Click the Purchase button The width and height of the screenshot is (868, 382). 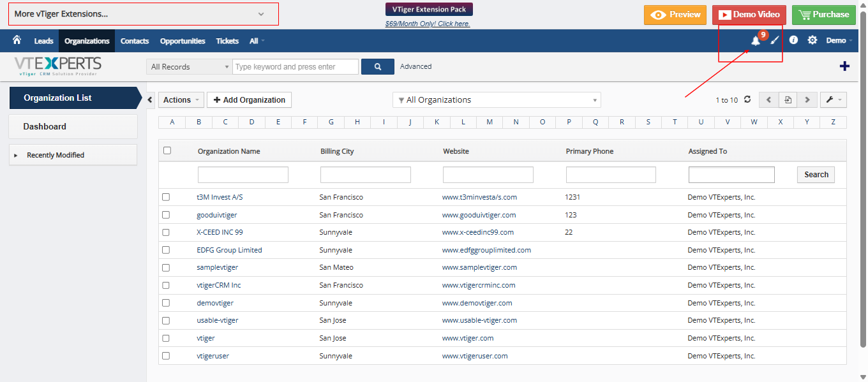tap(824, 14)
